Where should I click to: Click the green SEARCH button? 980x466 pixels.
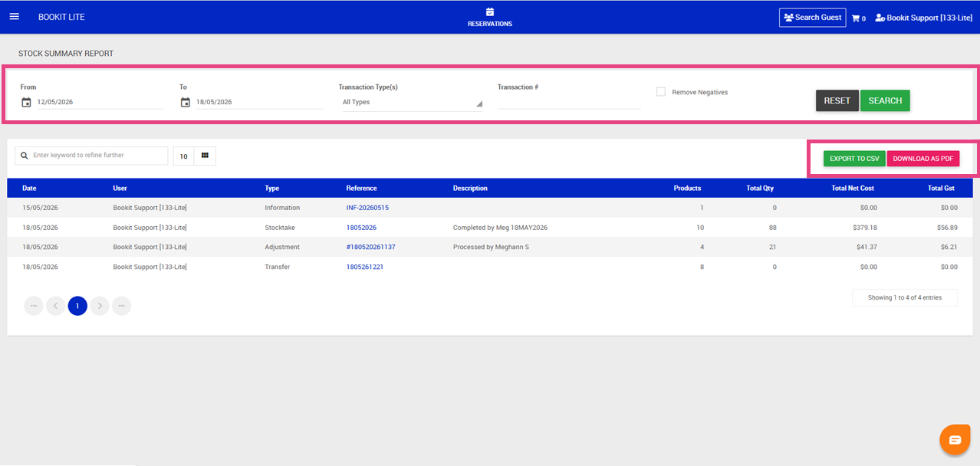pyautogui.click(x=885, y=100)
